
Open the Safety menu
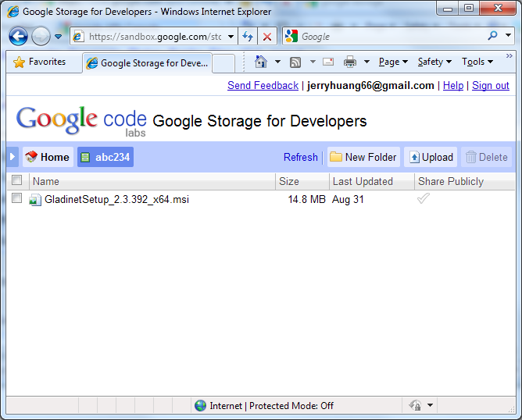click(434, 62)
